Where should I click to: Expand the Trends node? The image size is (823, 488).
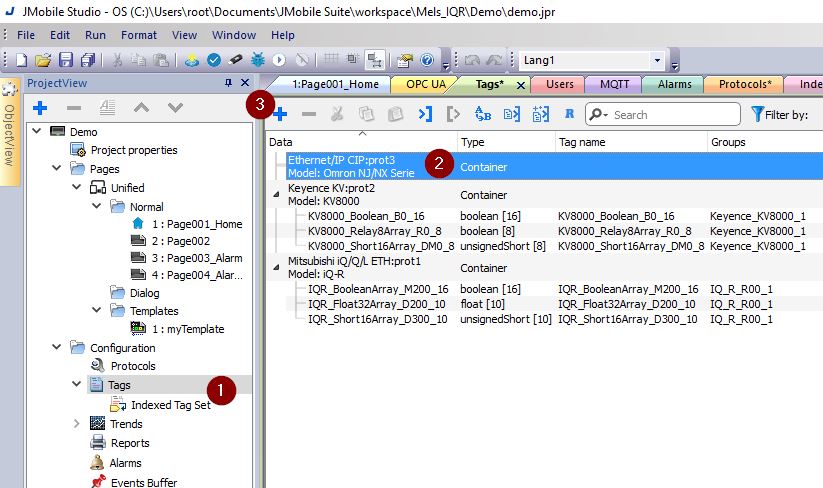[77, 423]
